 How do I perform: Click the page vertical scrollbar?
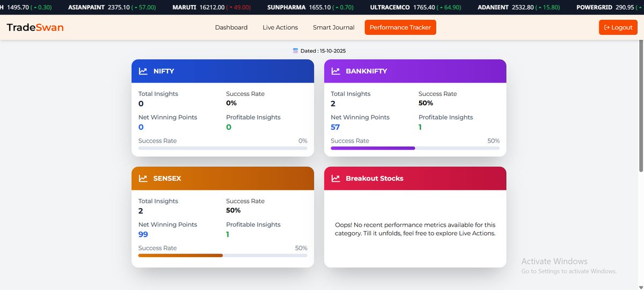640,107
